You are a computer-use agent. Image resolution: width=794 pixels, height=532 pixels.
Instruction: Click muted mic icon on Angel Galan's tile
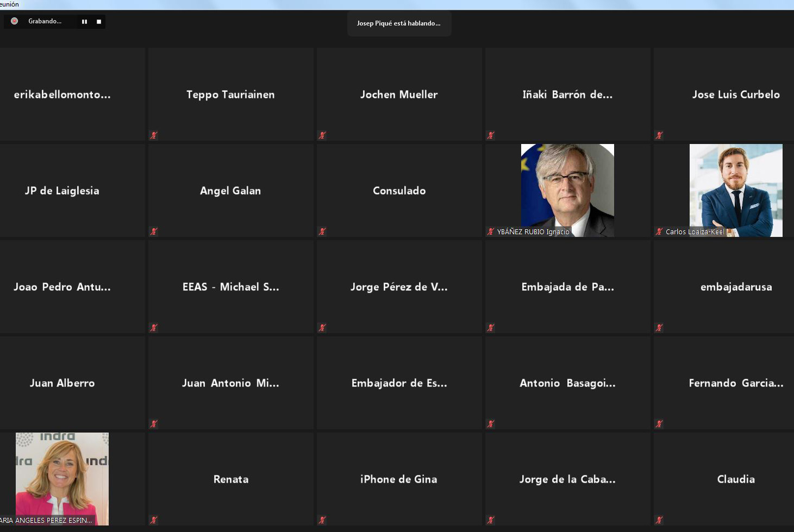(x=154, y=231)
